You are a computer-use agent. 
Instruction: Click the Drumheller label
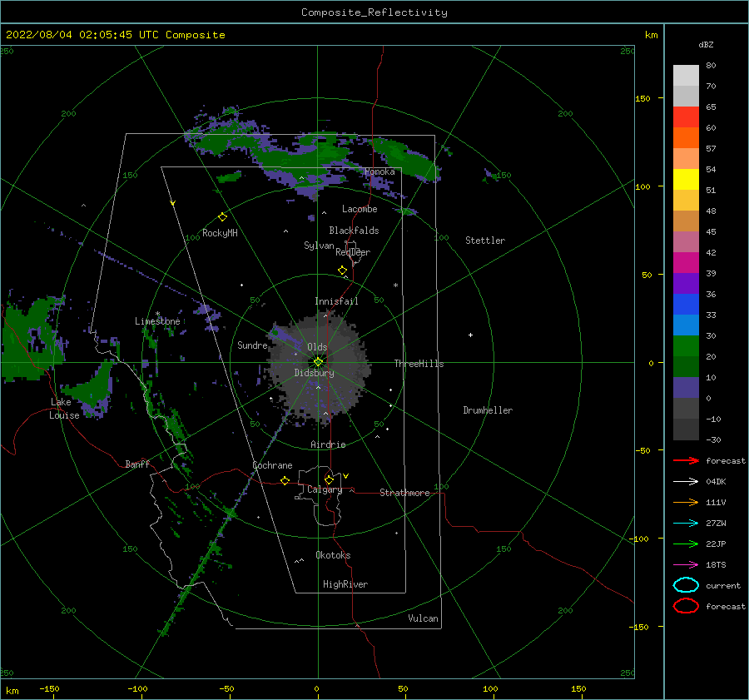(488, 410)
